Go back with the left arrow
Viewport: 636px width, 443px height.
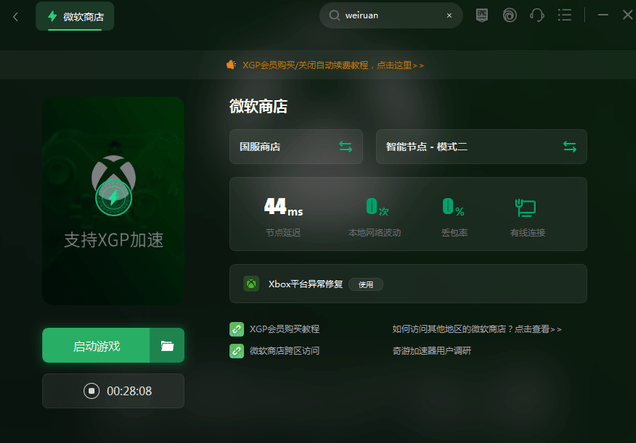(x=15, y=17)
